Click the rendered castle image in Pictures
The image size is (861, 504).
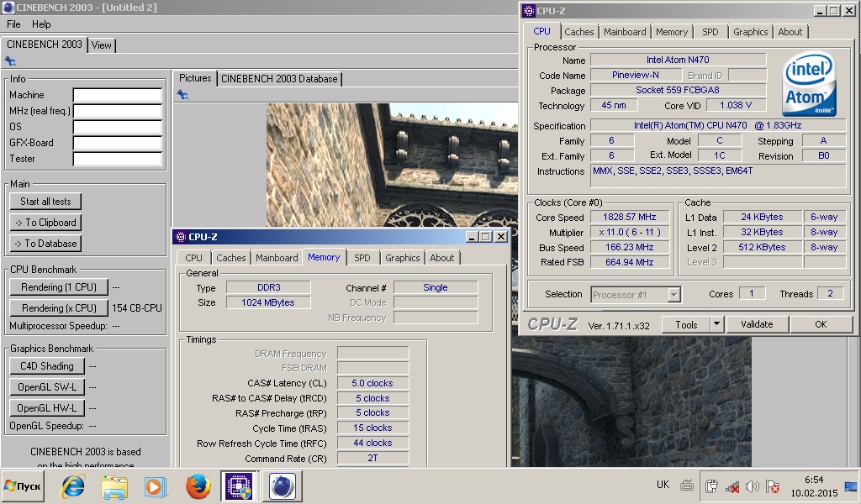(x=392, y=165)
